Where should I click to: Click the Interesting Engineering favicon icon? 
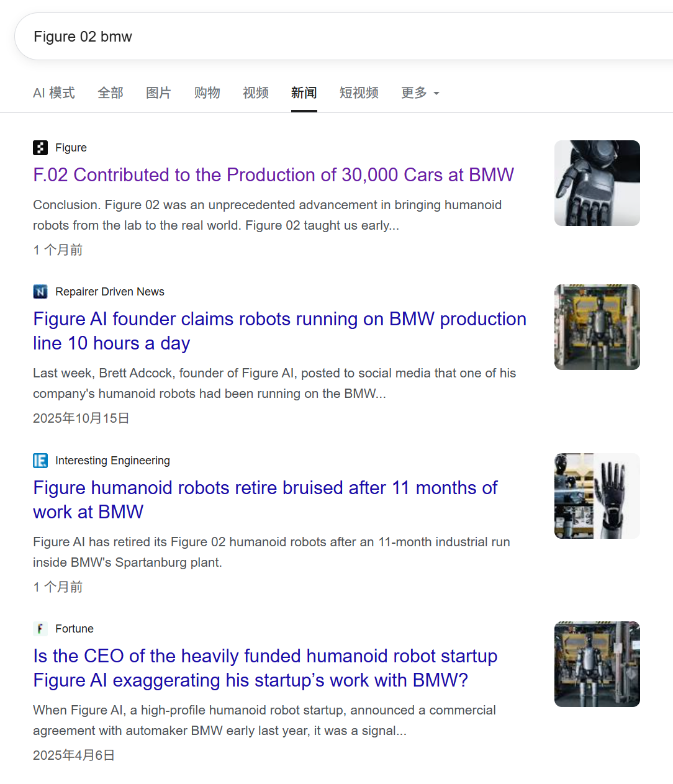click(40, 461)
